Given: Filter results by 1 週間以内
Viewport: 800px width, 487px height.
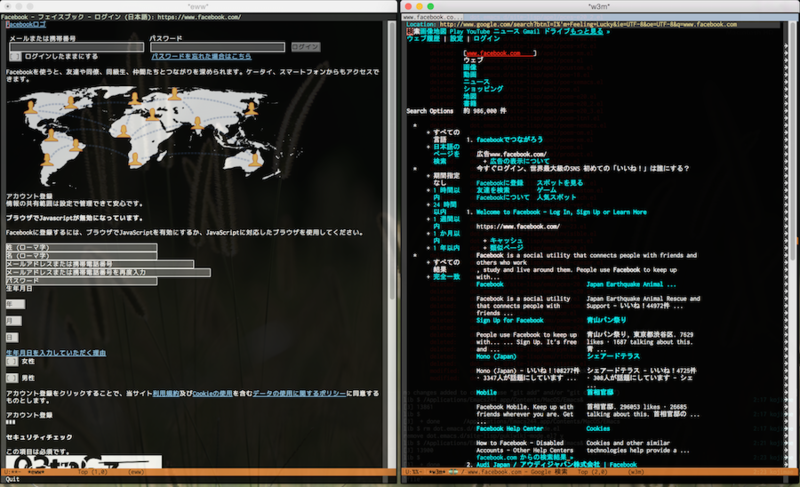Looking at the screenshot, I should (446, 223).
